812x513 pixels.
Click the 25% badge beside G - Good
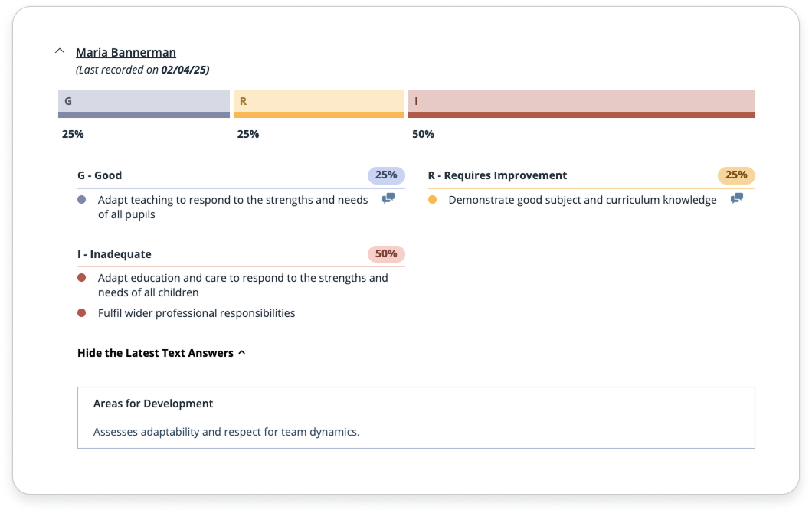(x=386, y=175)
